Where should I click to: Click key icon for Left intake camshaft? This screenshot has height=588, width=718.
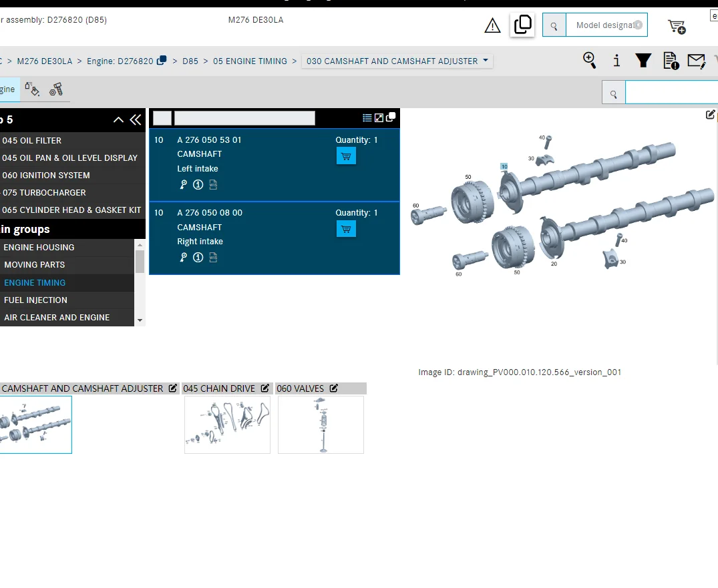(x=183, y=184)
